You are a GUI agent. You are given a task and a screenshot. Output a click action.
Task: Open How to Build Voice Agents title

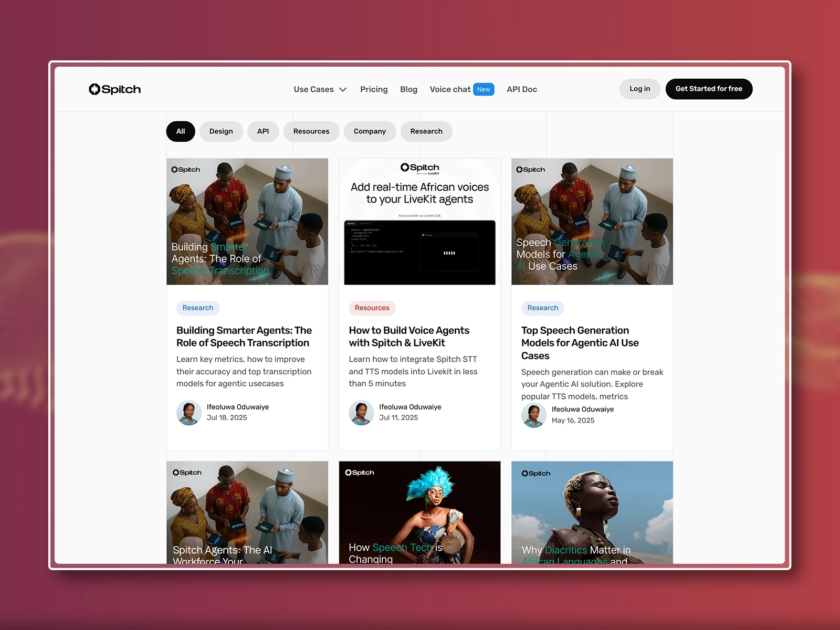coord(409,337)
